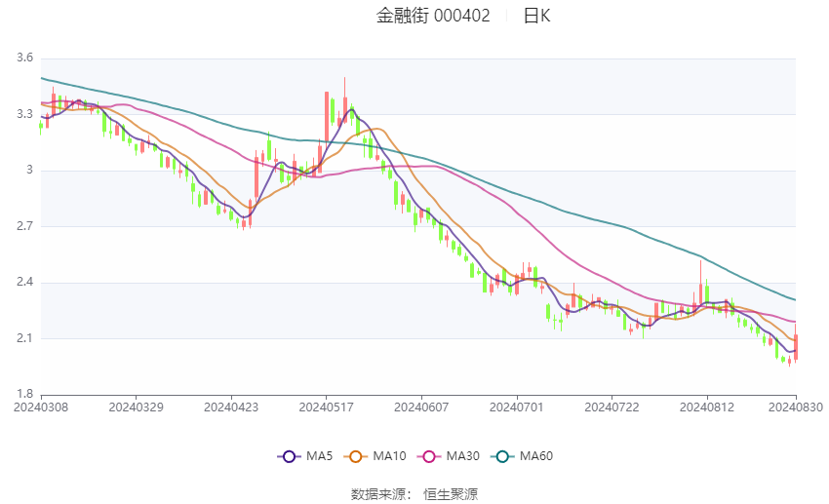The image size is (829, 504).
Task: Click the 20240308 date axis label
Action: [x=41, y=407]
